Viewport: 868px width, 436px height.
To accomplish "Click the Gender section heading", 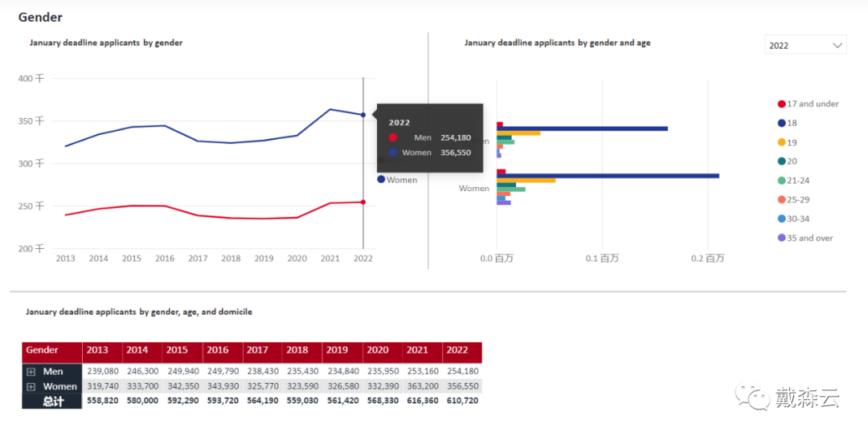I will click(x=40, y=17).
